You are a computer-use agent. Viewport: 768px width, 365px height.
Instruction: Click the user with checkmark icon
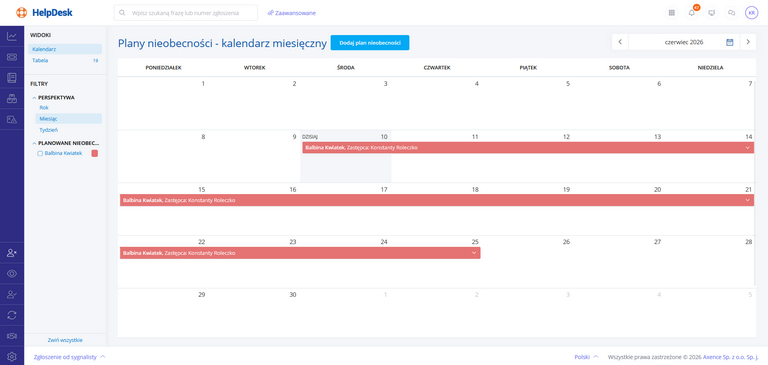[12, 294]
